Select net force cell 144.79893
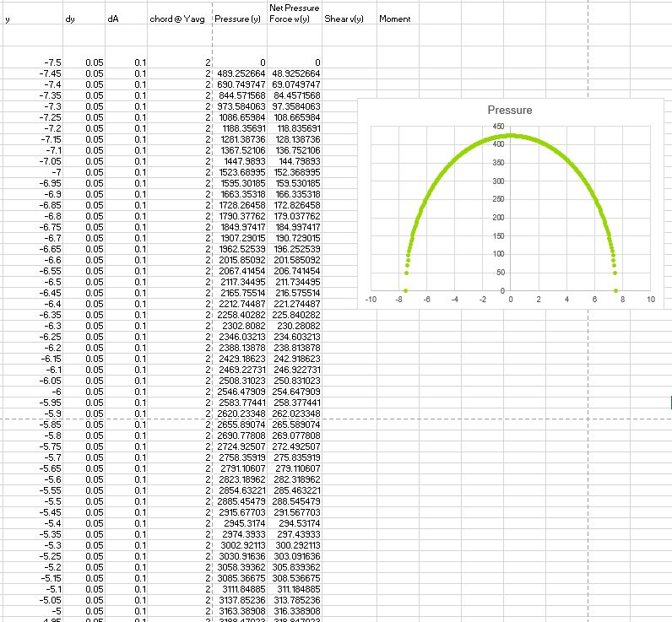672x622 pixels. [295, 161]
